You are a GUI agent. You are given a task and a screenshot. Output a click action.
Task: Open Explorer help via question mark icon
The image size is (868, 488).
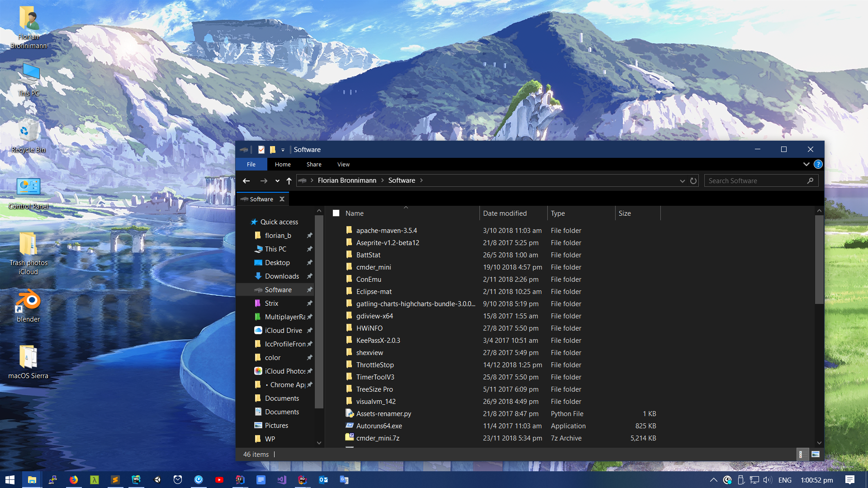[818, 164]
